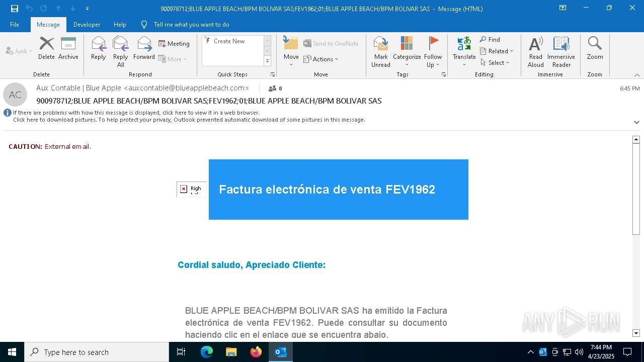Click the Factura electrónica de venta FEV1962 banner
644x362 pixels.
coord(339,190)
